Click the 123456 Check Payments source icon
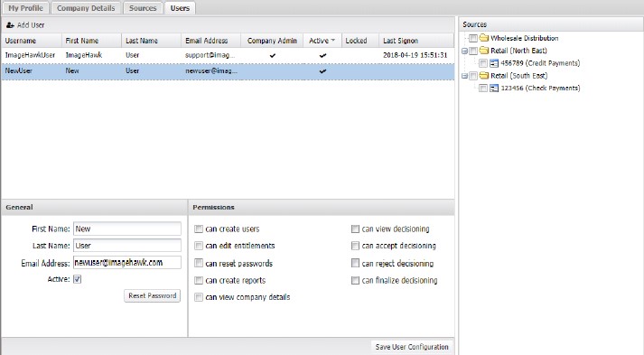 [x=494, y=88]
